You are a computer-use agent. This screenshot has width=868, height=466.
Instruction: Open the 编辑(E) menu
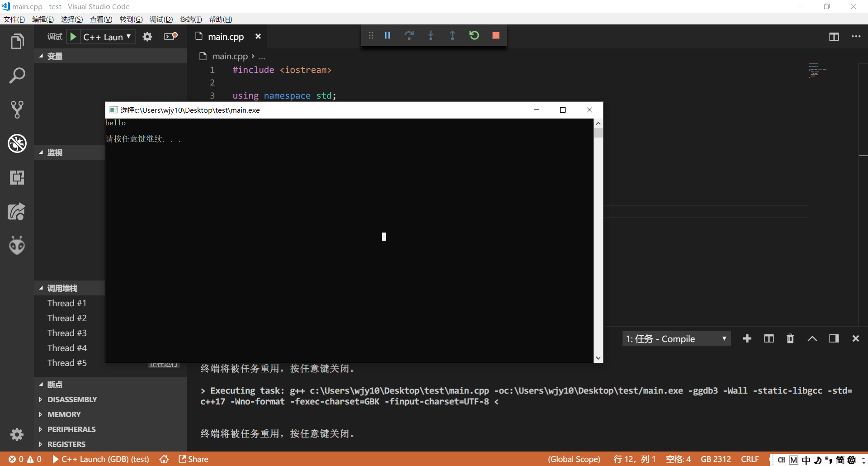click(43, 19)
